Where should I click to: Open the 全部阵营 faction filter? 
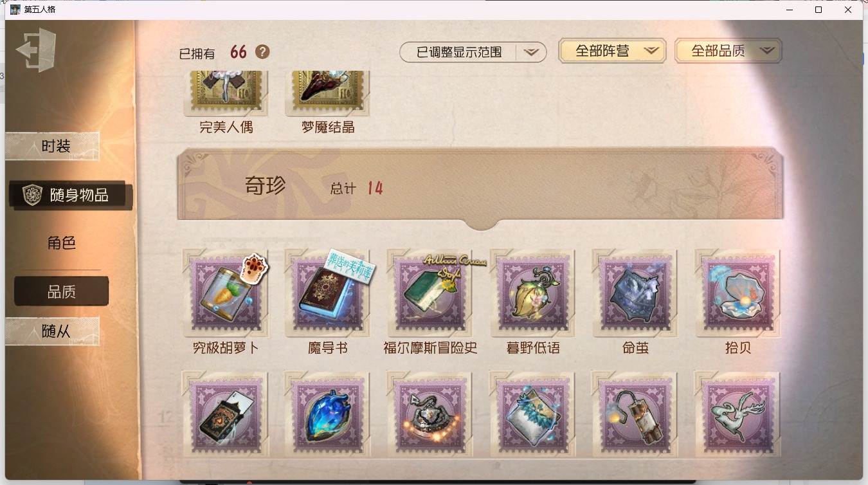[x=612, y=51]
